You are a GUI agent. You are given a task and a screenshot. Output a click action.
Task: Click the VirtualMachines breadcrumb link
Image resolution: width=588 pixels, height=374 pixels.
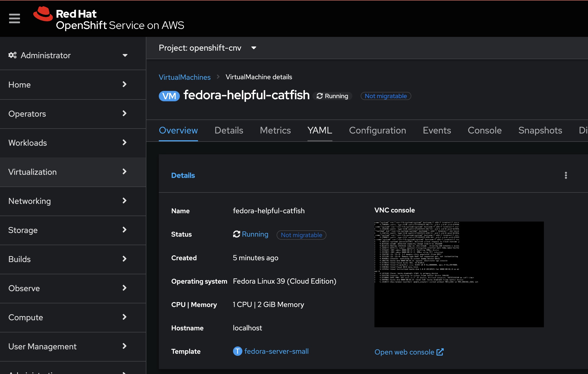184,77
